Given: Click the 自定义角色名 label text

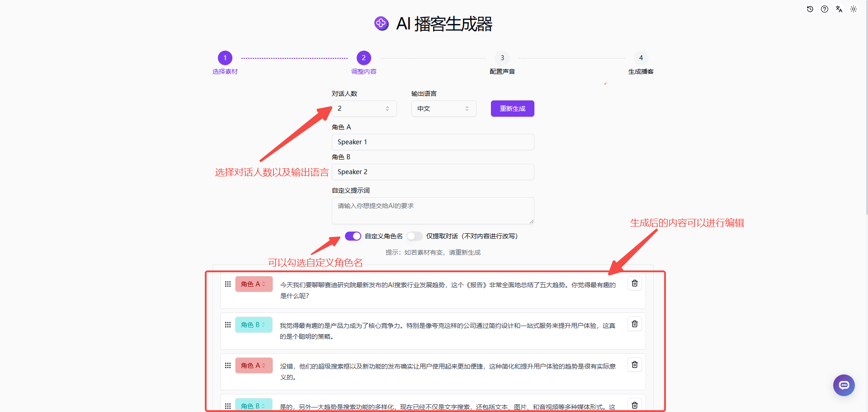Looking at the screenshot, I should (x=384, y=236).
